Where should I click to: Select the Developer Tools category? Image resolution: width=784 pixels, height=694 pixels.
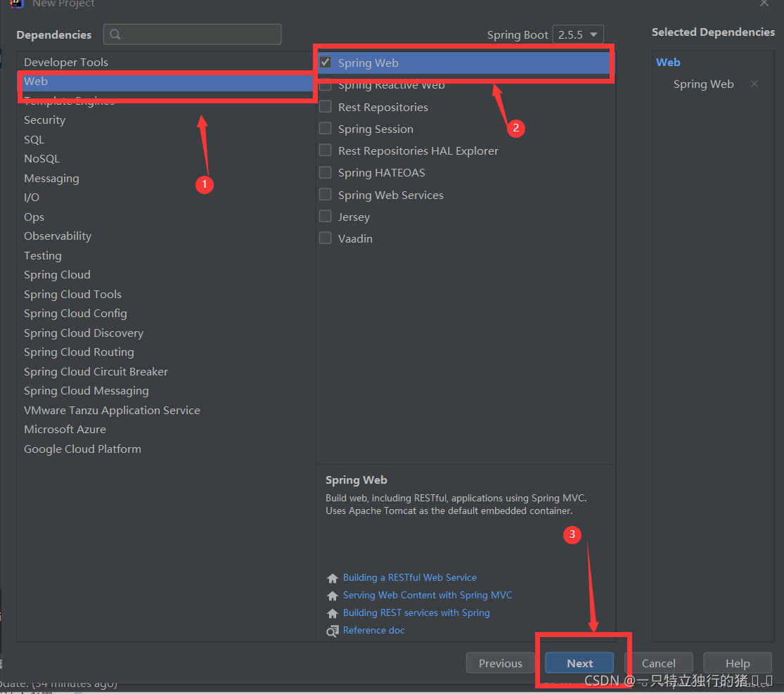[165, 62]
